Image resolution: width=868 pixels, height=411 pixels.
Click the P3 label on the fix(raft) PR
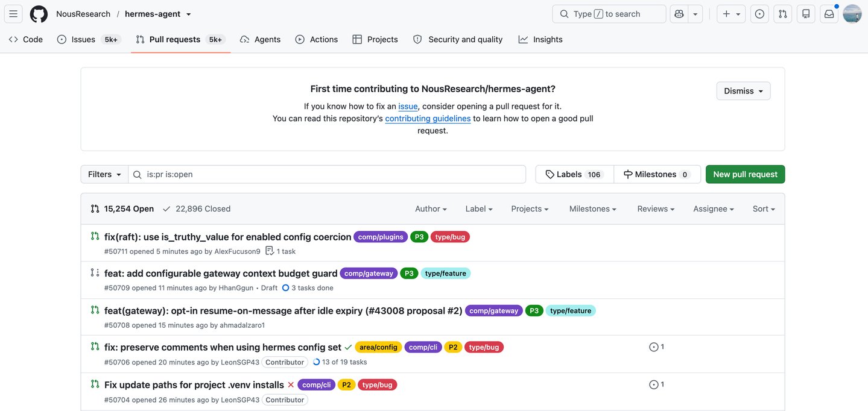419,237
